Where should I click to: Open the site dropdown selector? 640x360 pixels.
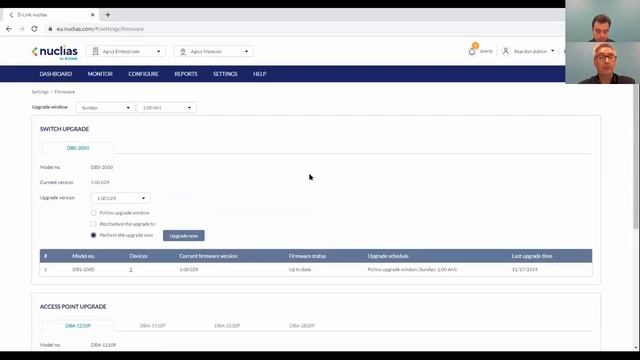[213, 51]
